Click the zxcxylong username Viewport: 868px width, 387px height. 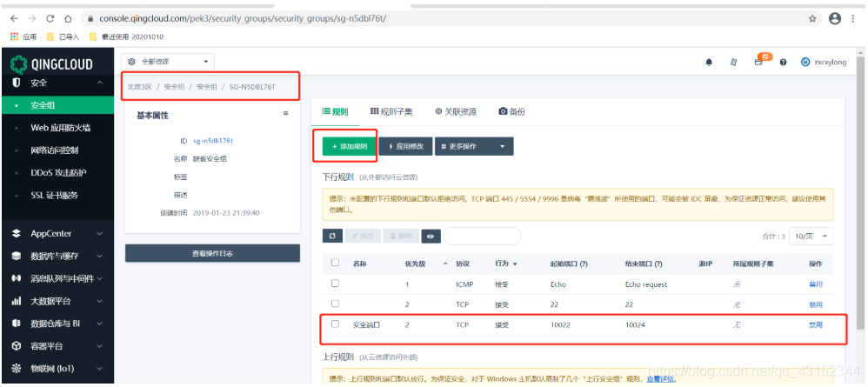pos(830,63)
